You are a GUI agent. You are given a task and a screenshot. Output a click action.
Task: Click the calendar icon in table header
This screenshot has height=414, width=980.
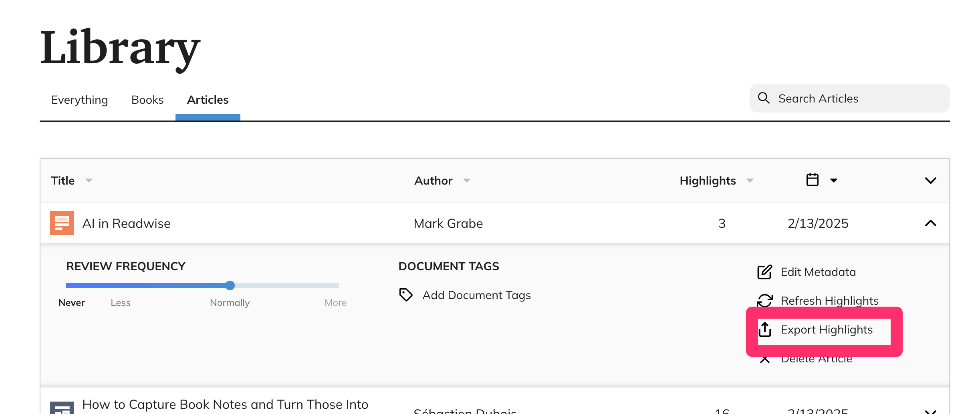812,180
